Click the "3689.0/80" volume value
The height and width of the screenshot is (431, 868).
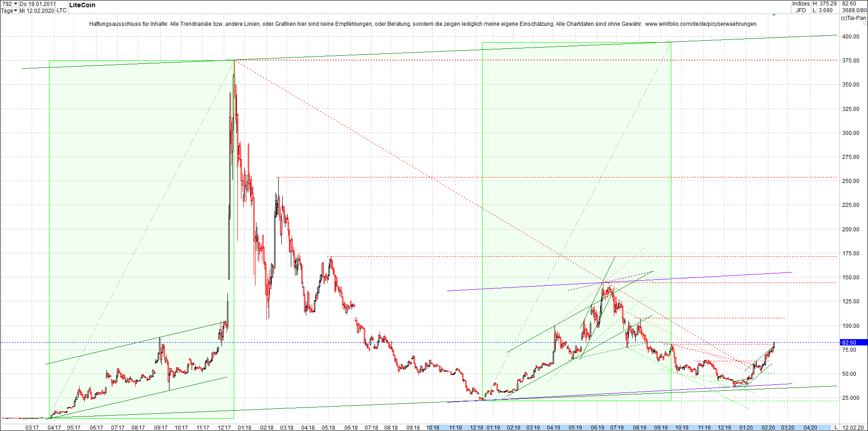(x=853, y=10)
